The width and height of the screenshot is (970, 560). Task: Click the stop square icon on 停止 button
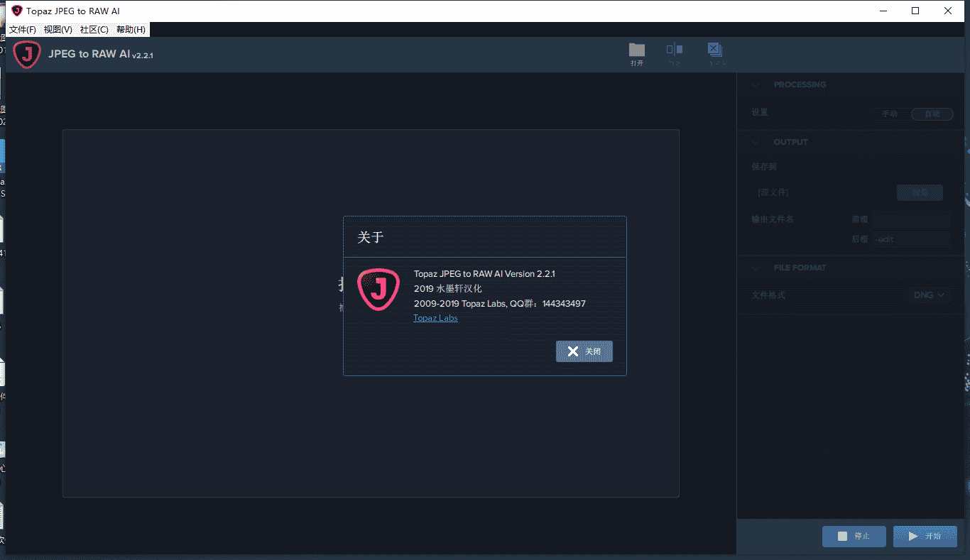point(842,536)
